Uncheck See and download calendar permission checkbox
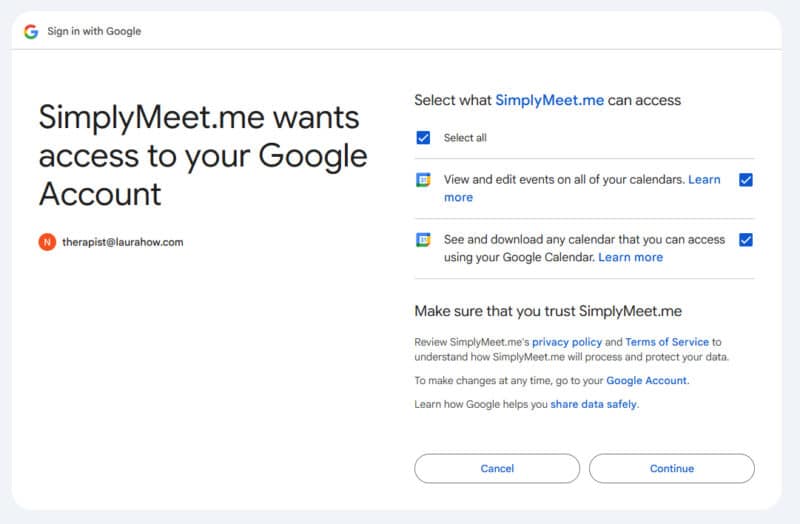 (x=745, y=240)
